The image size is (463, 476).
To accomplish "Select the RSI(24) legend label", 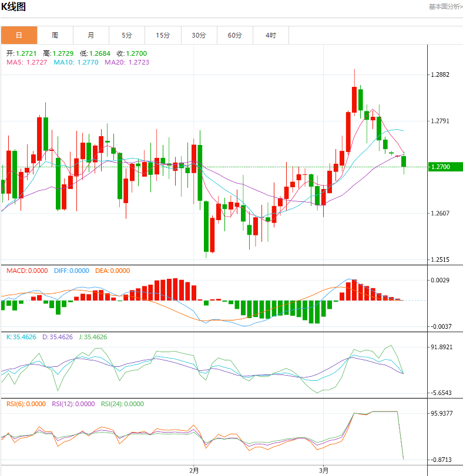I will (123, 404).
